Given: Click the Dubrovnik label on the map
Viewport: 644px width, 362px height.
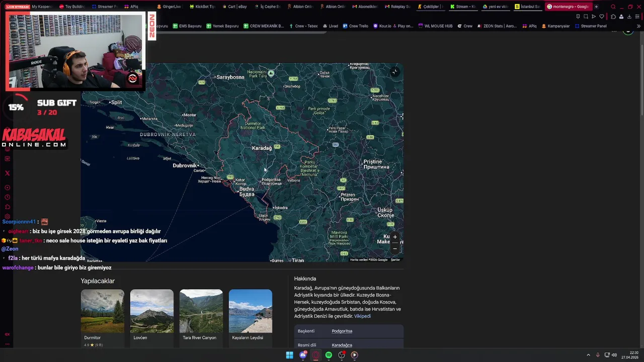Looking at the screenshot, I should coord(185,165).
